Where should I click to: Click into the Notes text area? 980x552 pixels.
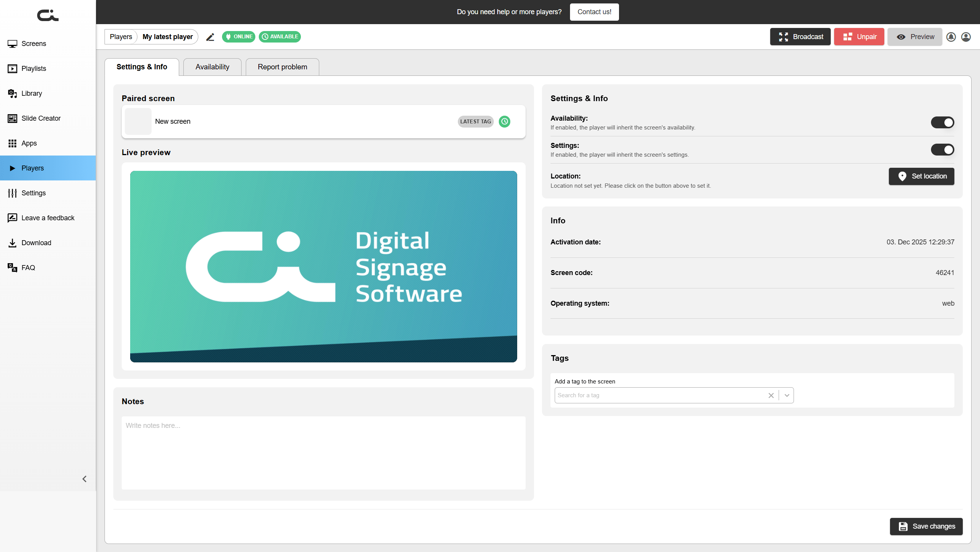point(323,453)
